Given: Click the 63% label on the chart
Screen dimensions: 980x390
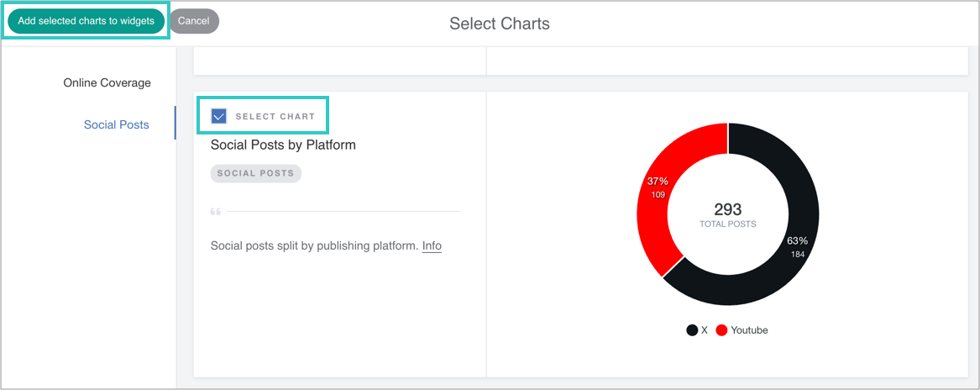Looking at the screenshot, I should click(x=797, y=240).
